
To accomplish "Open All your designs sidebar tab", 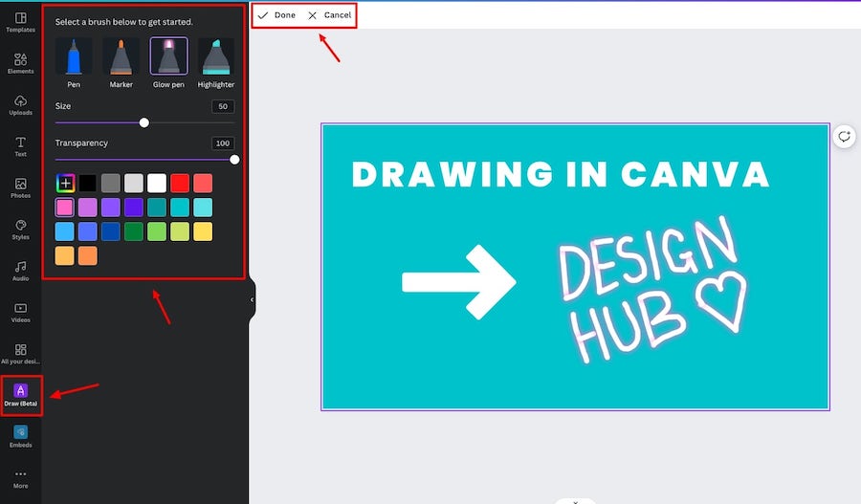I will 20,354.
